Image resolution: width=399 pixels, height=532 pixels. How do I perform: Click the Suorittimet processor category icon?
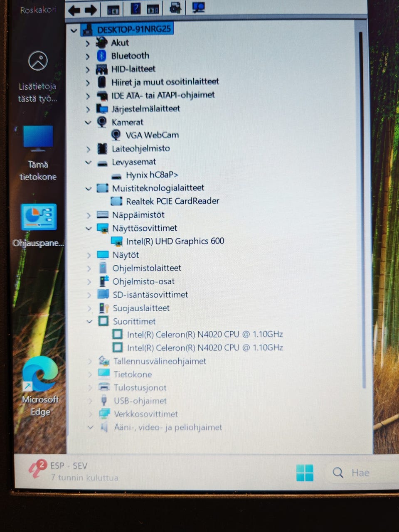[x=103, y=321]
